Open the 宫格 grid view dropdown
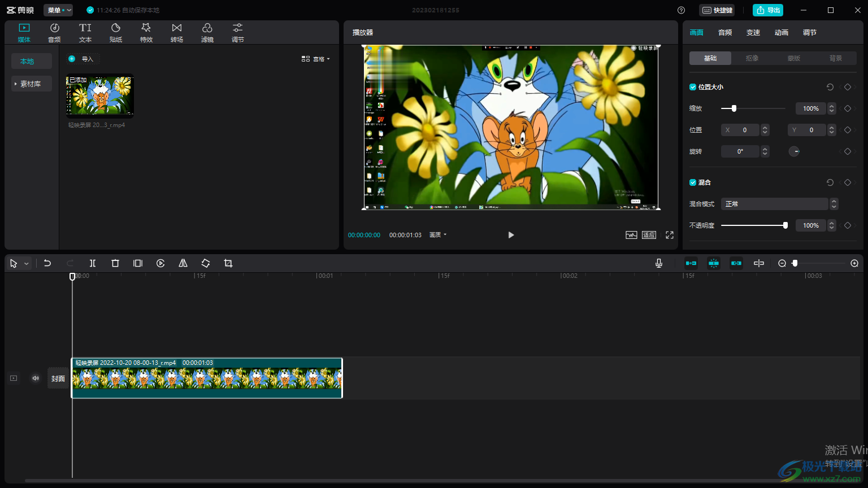This screenshot has width=868, height=488. [x=316, y=59]
